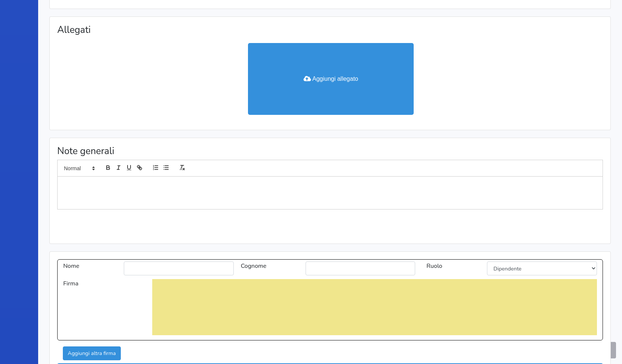622x364 pixels.
Task: Insert a hyperlink using the link icon
Action: point(140,168)
